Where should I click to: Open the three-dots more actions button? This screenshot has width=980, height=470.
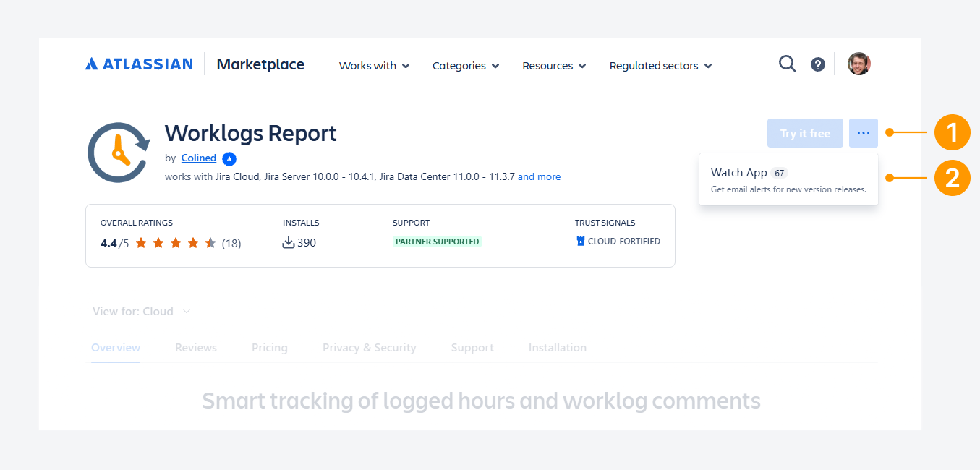click(864, 133)
